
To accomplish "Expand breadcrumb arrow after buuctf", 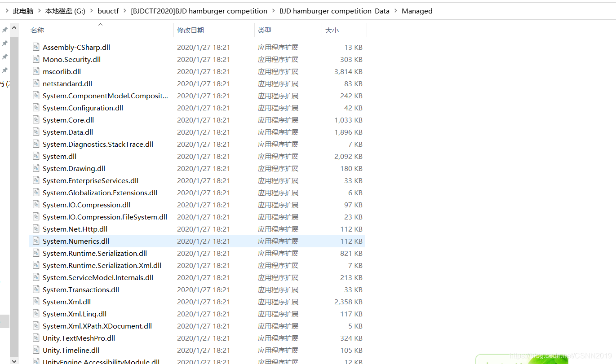I will point(125,11).
